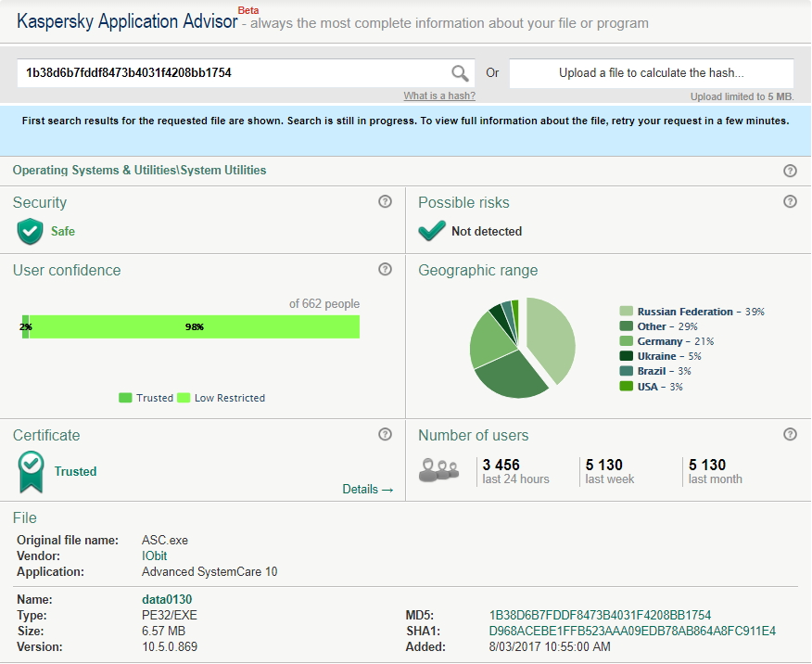
Task: Select the SHA1 hash value link
Action: (x=632, y=631)
